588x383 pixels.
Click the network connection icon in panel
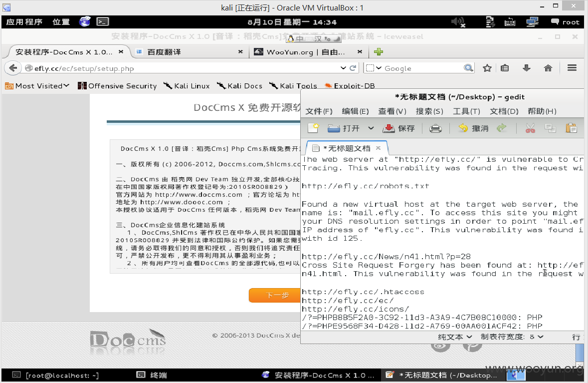point(532,22)
